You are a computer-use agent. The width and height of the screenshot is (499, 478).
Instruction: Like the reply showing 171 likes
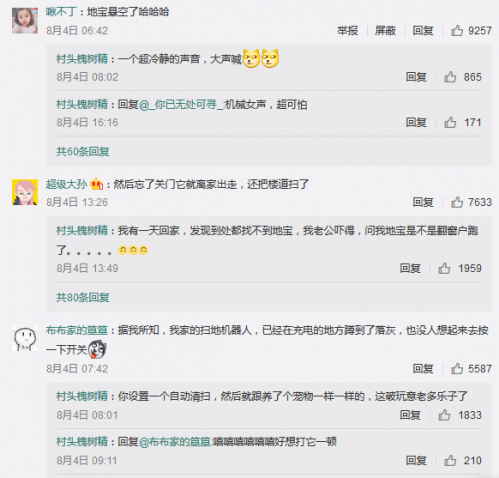pos(450,122)
